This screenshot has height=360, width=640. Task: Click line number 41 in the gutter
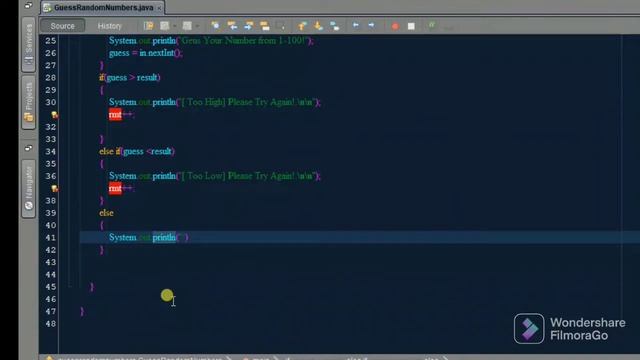point(51,238)
